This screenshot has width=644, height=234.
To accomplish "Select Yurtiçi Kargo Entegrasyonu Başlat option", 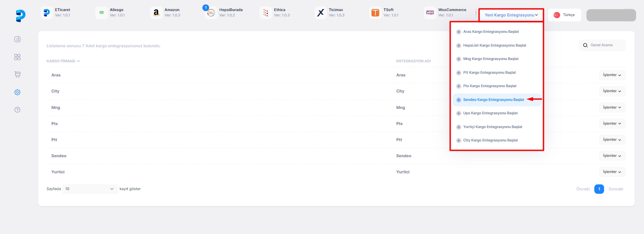I will [x=492, y=127].
